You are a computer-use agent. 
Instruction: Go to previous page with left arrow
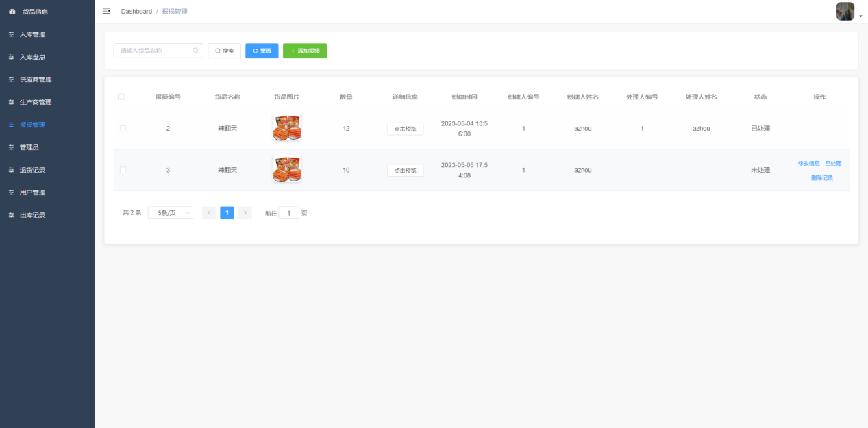(x=209, y=213)
